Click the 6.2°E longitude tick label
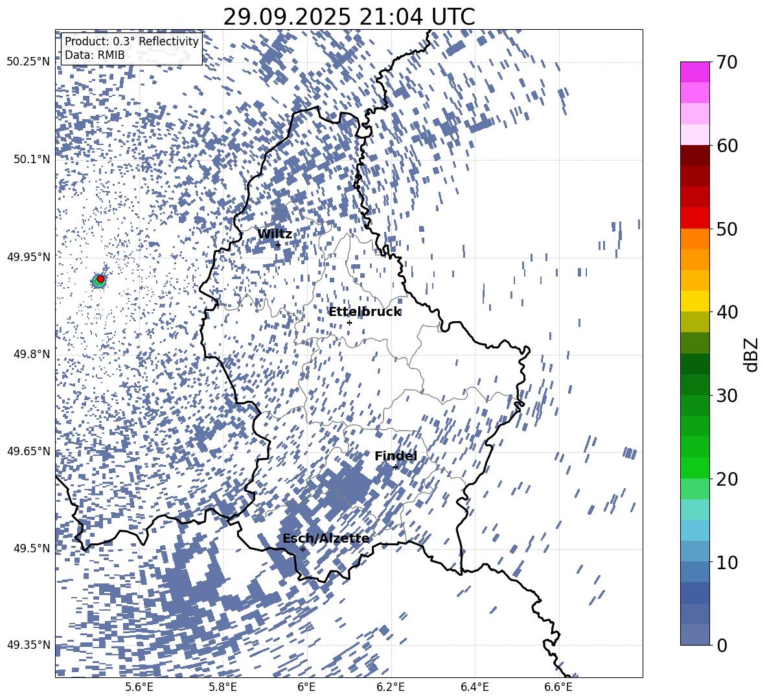The height and width of the screenshot is (700, 767). click(x=391, y=687)
